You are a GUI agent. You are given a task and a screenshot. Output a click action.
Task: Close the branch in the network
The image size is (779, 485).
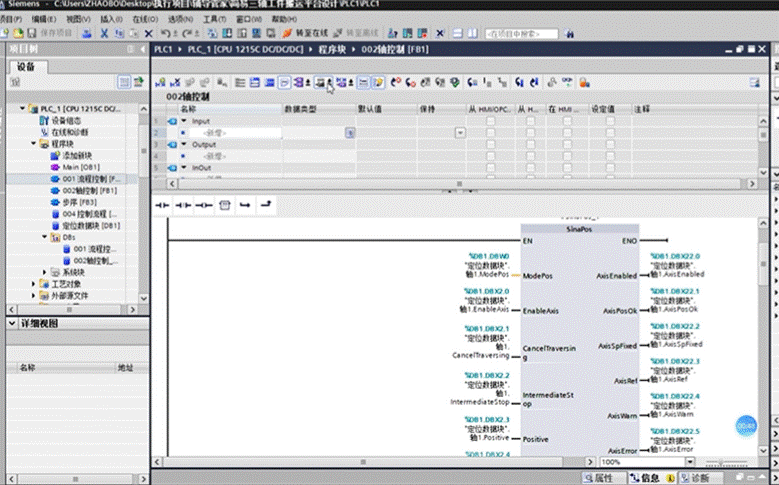click(266, 204)
